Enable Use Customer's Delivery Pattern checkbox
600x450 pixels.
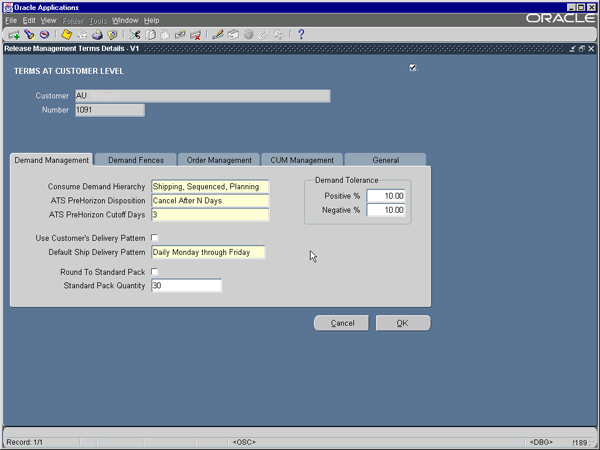(154, 238)
